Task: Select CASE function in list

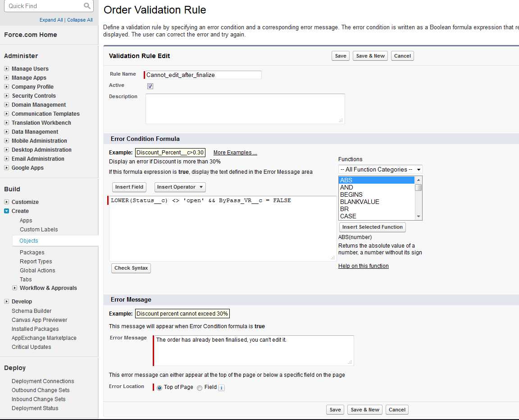Action: 376,216
